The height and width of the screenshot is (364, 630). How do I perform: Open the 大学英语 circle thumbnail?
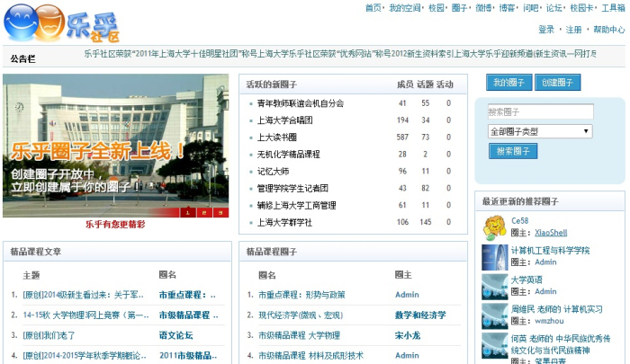[495, 287]
